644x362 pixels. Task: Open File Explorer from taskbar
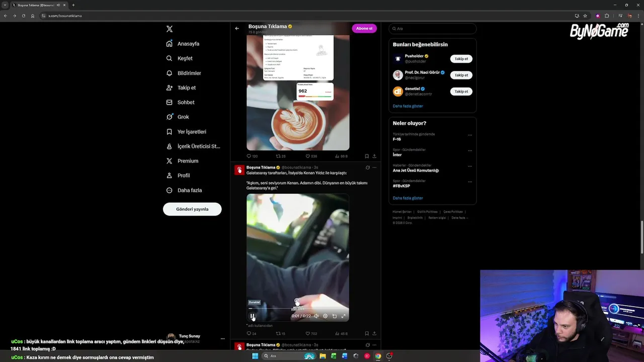pos(323,356)
